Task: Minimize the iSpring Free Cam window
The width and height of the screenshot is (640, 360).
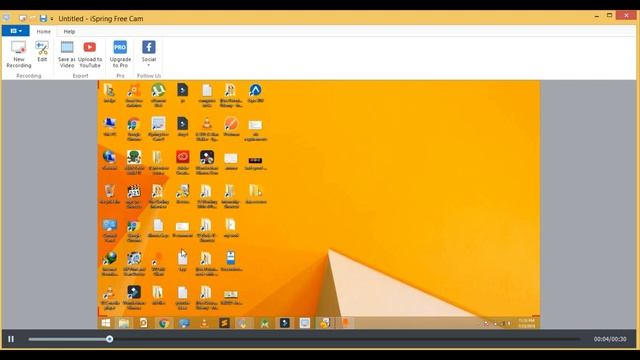Action: 597,16
